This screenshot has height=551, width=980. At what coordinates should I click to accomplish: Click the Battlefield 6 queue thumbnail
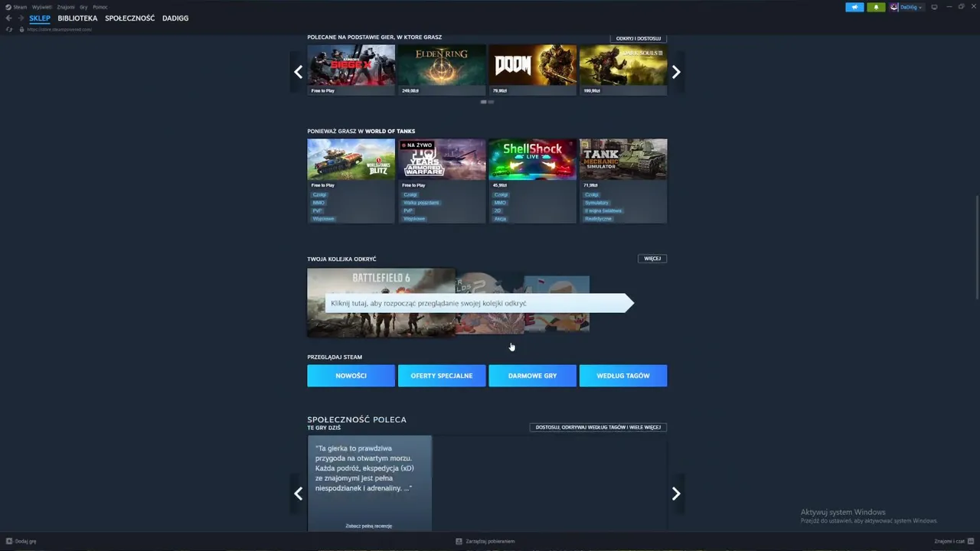tap(381, 303)
